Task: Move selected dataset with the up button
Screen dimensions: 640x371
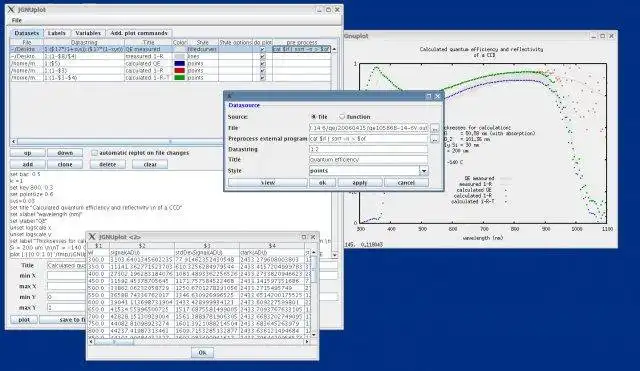Action: click(27, 153)
